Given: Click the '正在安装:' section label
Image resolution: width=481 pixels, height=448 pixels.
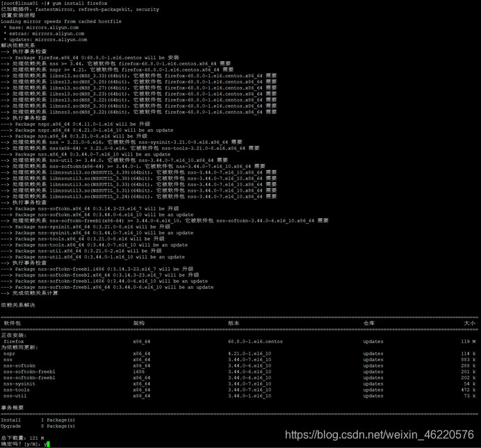Looking at the screenshot, I should coord(14,335).
